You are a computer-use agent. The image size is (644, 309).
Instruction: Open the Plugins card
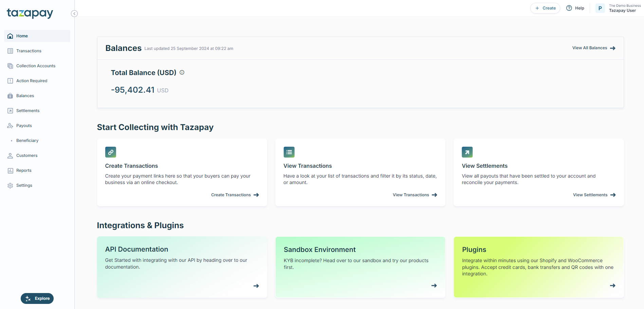click(539, 267)
